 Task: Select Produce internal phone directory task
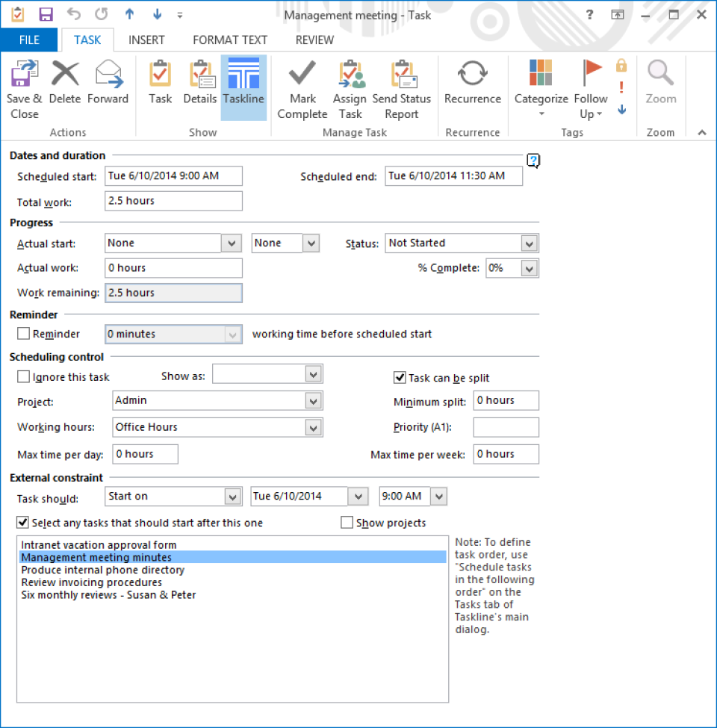tap(232, 570)
